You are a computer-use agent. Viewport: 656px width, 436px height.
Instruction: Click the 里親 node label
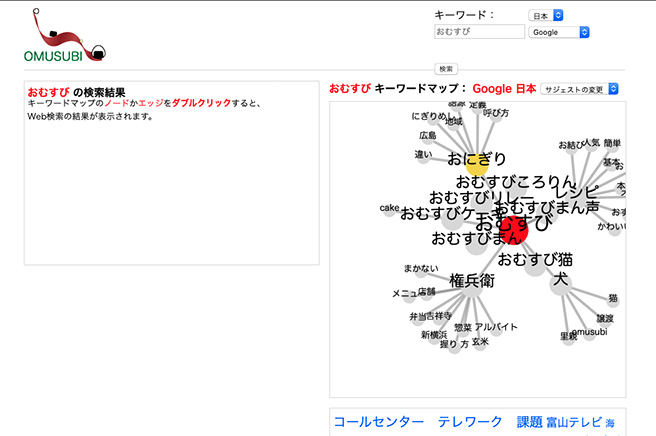click(568, 336)
